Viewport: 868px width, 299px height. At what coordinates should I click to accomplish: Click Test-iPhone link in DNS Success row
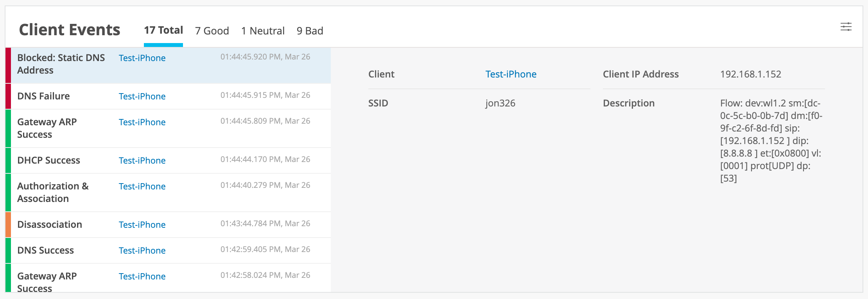(x=142, y=250)
